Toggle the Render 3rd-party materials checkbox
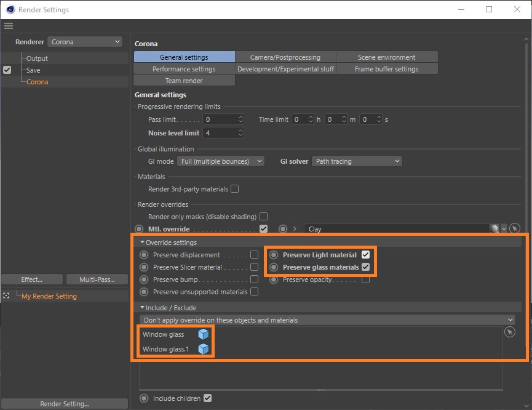The image size is (532, 410). 234,189
